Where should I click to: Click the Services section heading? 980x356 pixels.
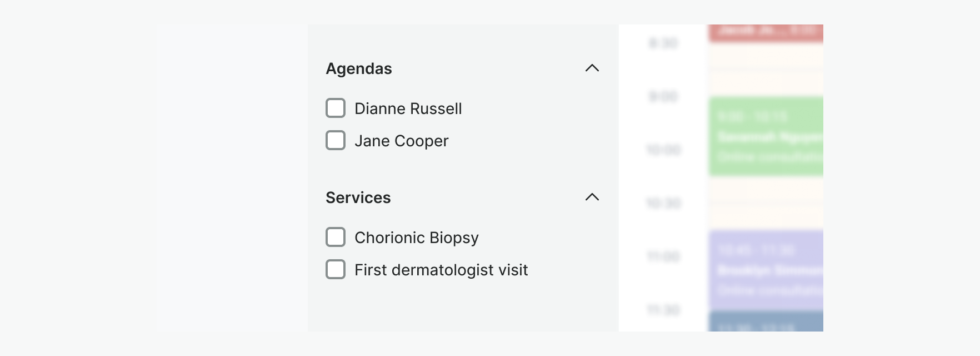pyautogui.click(x=358, y=197)
